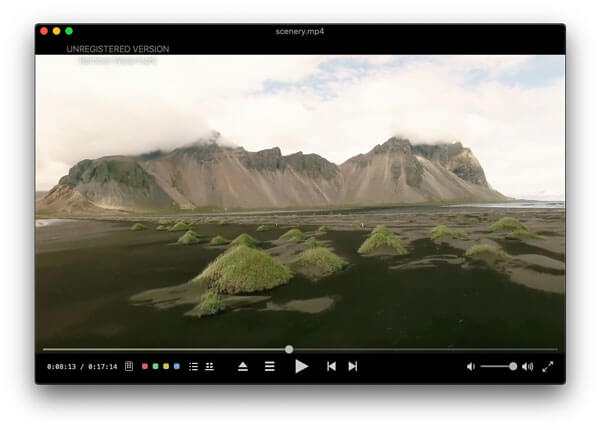Click the chapter grid list icon

pyautogui.click(x=210, y=366)
